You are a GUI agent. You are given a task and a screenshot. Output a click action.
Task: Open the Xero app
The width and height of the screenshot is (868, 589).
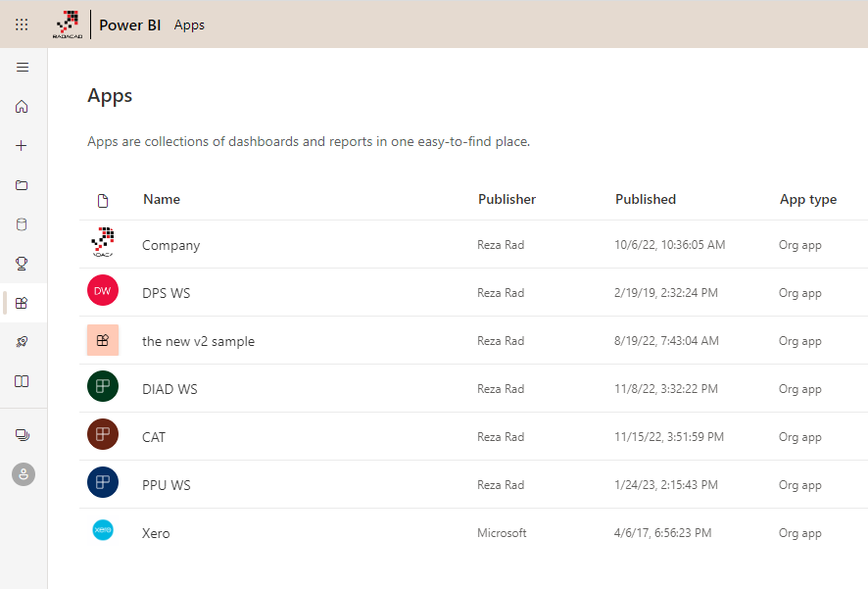[156, 534]
